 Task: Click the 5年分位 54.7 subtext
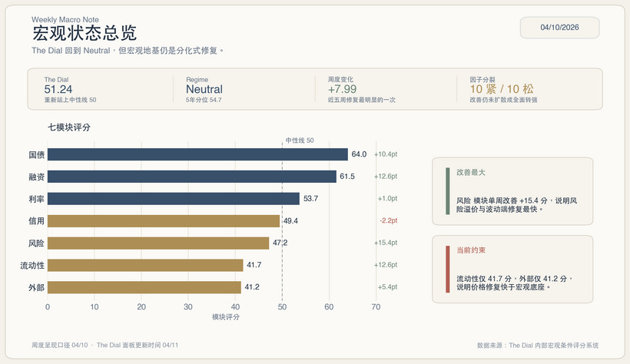click(204, 100)
